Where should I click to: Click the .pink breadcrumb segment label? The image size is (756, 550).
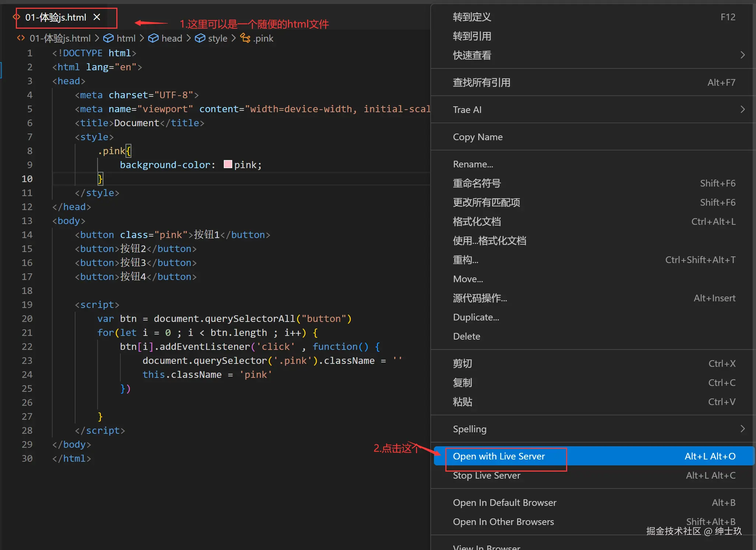264,38
